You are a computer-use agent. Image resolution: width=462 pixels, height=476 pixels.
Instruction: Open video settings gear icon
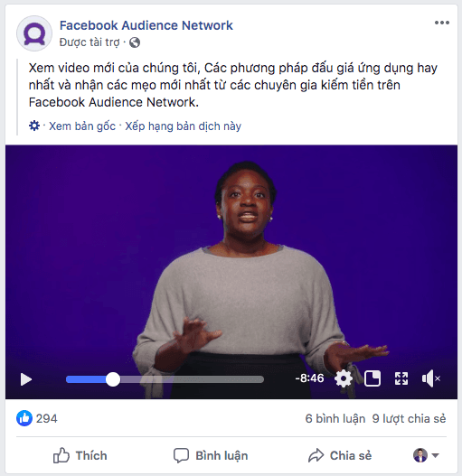point(344,378)
